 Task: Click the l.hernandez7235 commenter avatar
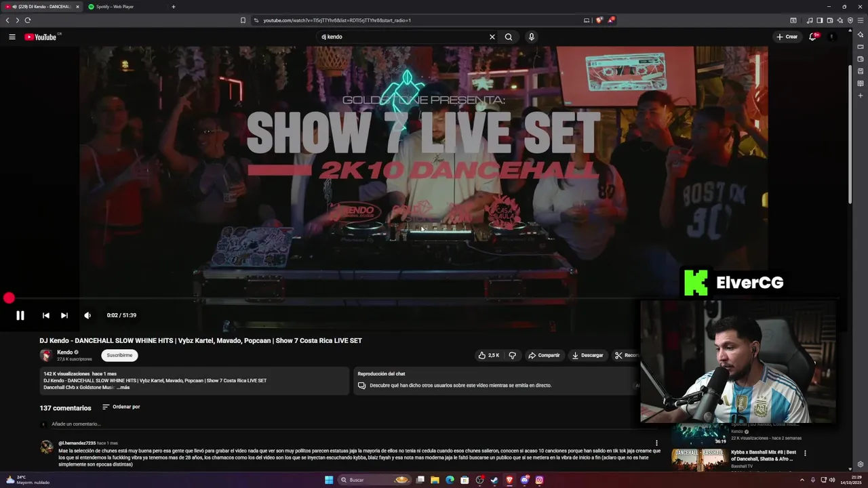pos(46,447)
